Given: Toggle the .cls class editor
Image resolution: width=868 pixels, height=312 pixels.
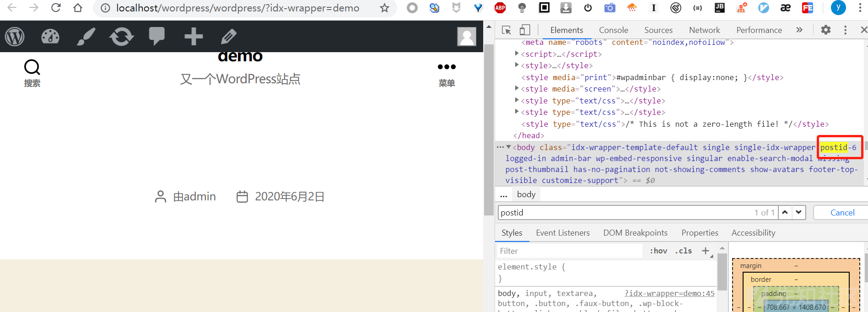Looking at the screenshot, I should point(684,251).
